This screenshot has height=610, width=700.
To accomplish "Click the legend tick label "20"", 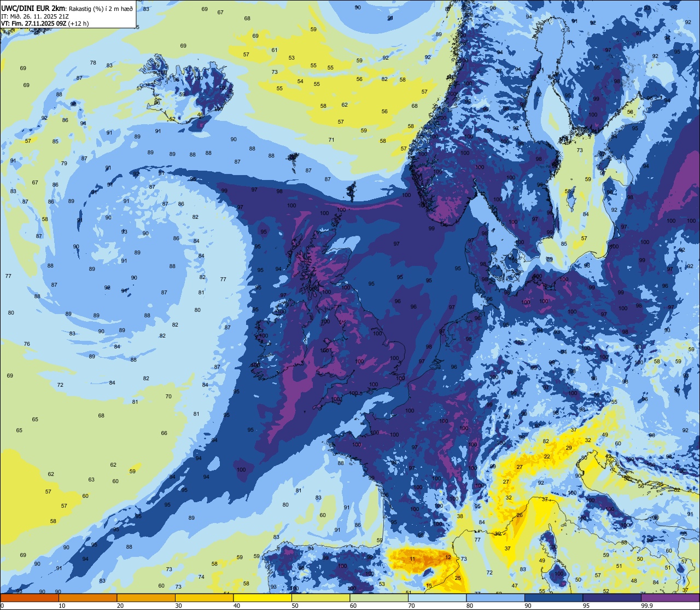I will pos(120,606).
